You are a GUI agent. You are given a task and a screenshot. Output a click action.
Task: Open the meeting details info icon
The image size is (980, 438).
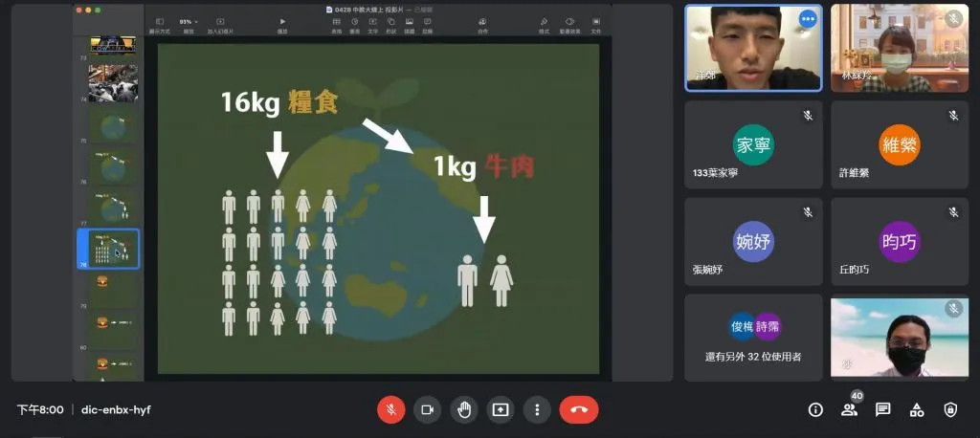[815, 409]
